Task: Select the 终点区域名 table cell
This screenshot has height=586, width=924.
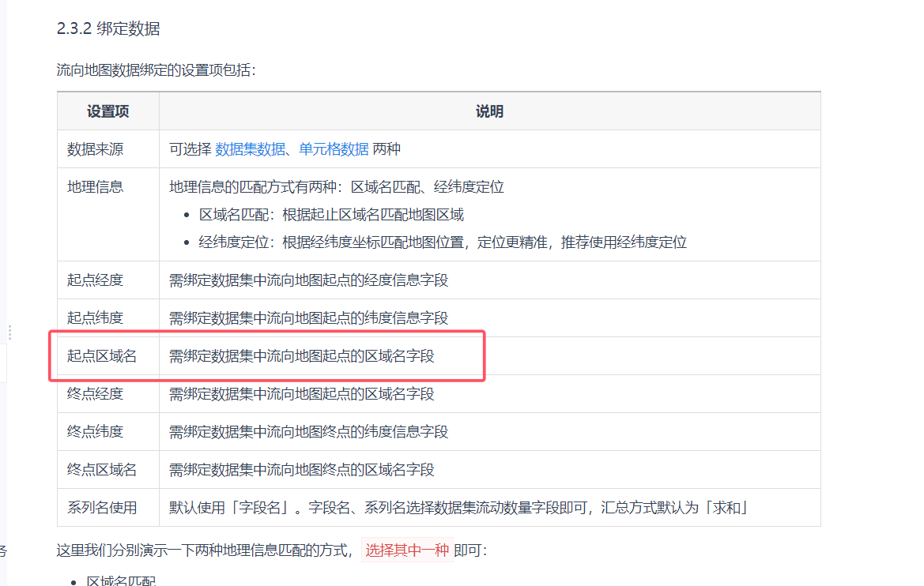Action: coord(102,470)
